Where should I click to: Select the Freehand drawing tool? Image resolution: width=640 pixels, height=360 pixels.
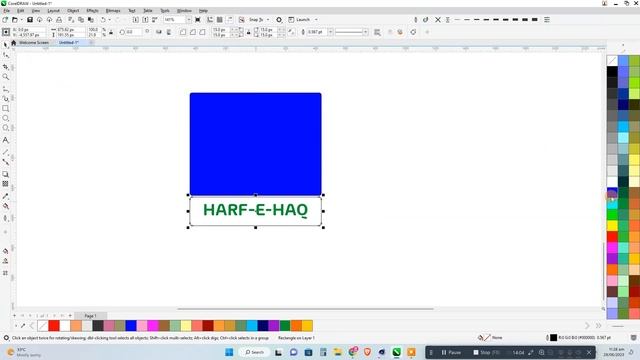click(x=6, y=89)
